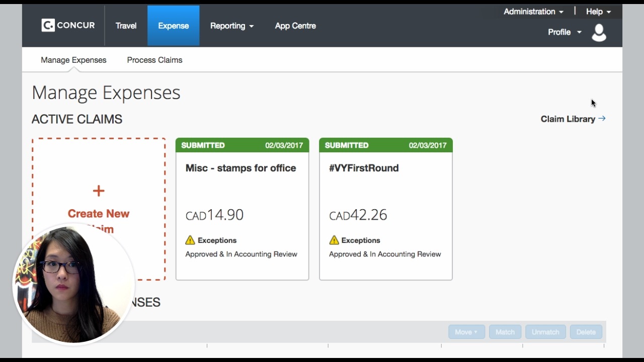Click SUBMITTED header of stamps for office claim

[242, 145]
